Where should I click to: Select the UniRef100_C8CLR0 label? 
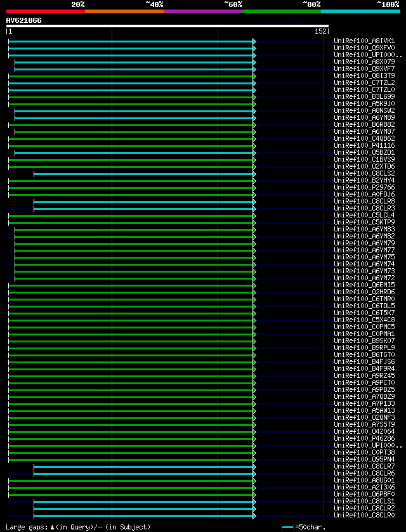tap(365, 516)
